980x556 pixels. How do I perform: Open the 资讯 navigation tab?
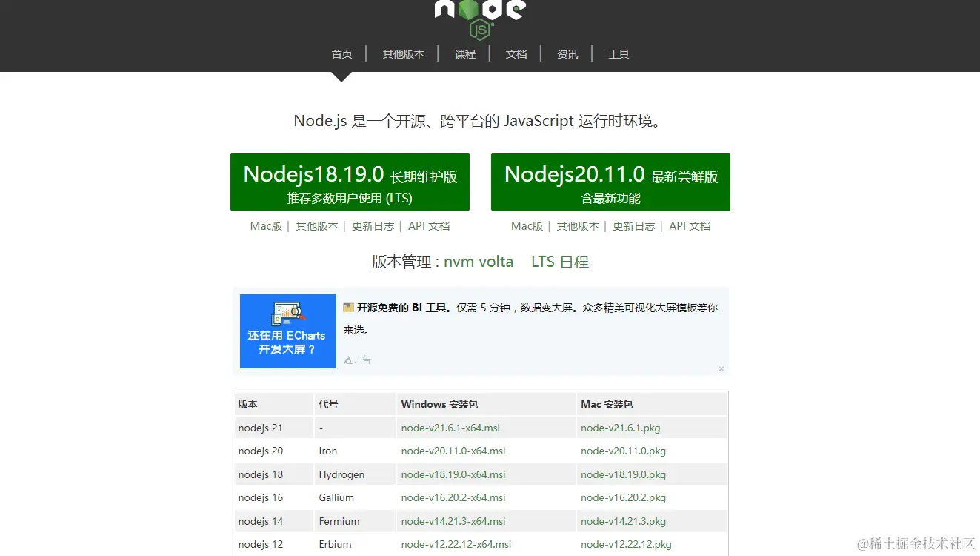[567, 54]
